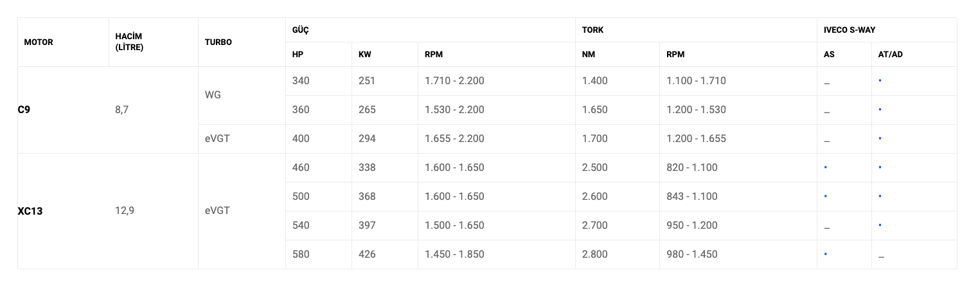
Task: Click the AS dash for 400 HP
Action: pos(826,141)
